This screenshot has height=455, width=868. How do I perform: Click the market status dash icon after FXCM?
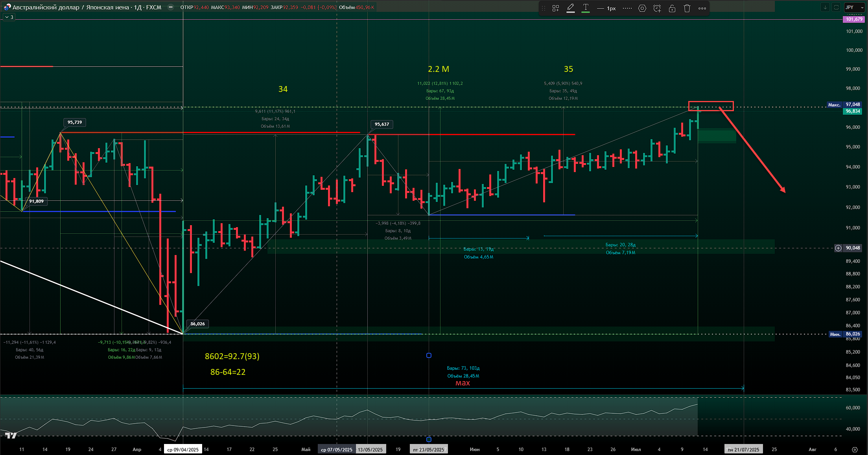point(170,7)
